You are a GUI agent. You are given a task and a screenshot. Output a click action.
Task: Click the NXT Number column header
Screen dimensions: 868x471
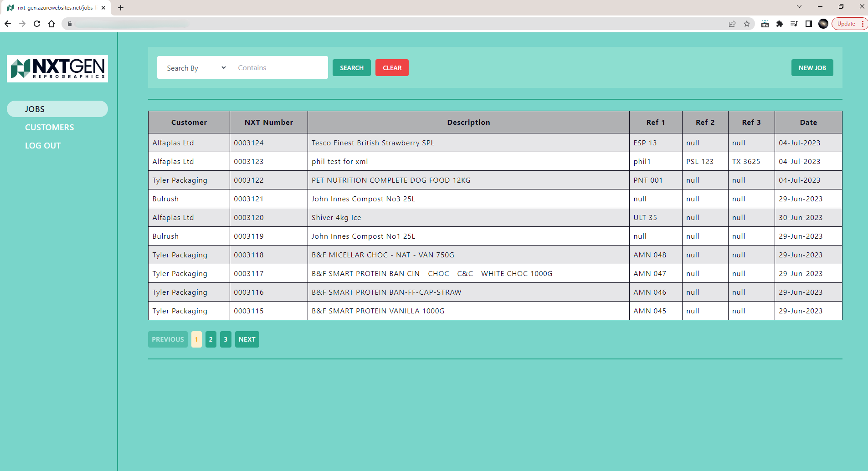[x=269, y=122]
